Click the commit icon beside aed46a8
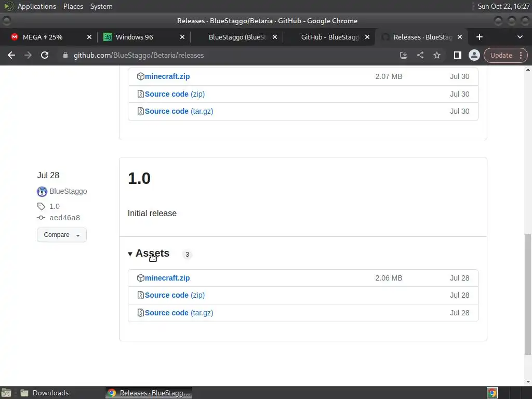 click(x=41, y=218)
